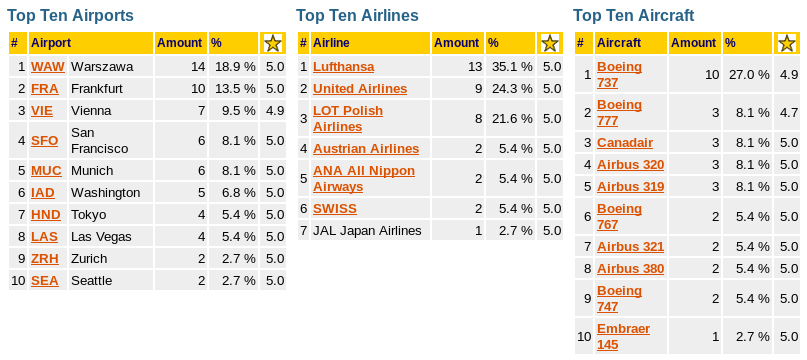Select the SFO airport code link

pyautogui.click(x=45, y=141)
